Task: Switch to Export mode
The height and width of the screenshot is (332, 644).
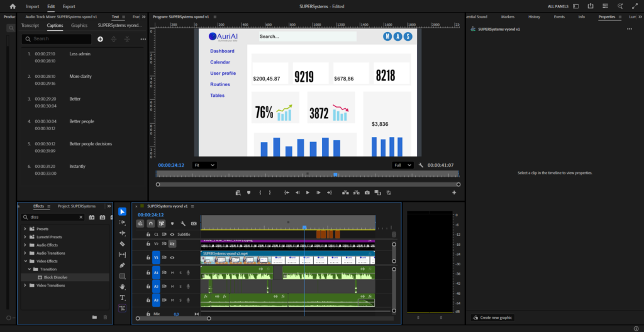Action: tap(69, 6)
